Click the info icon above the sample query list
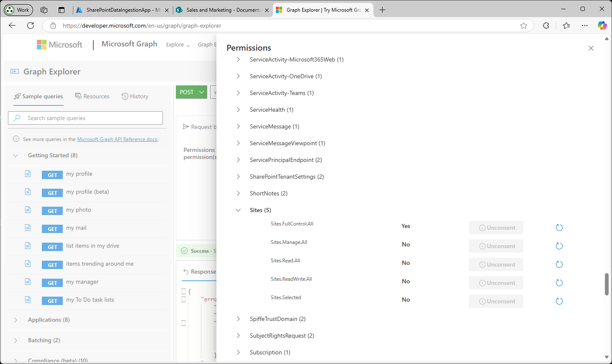This screenshot has height=364, width=612. click(15, 139)
